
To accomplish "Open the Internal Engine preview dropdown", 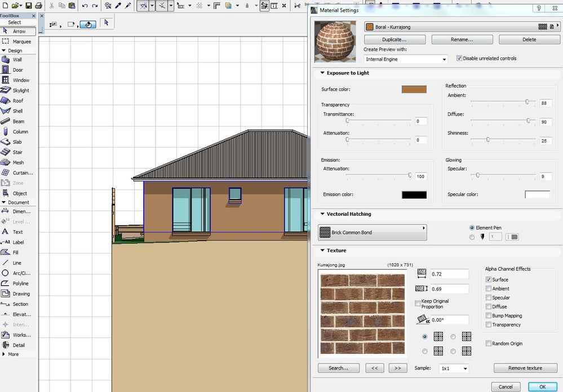I will [x=406, y=59].
